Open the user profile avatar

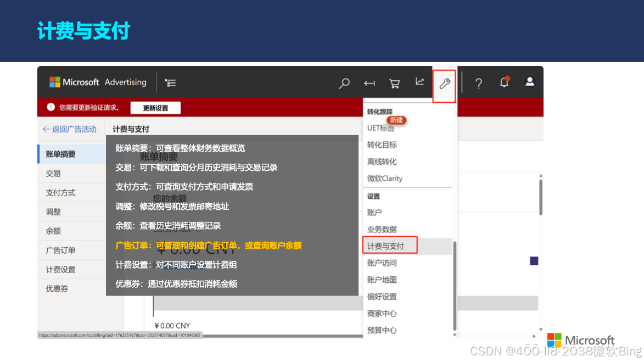coord(530,82)
